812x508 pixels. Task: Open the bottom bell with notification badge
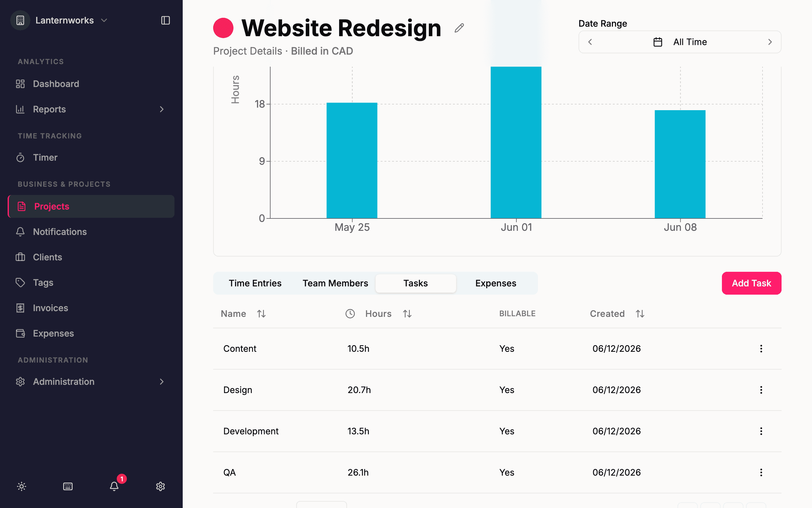(114, 486)
